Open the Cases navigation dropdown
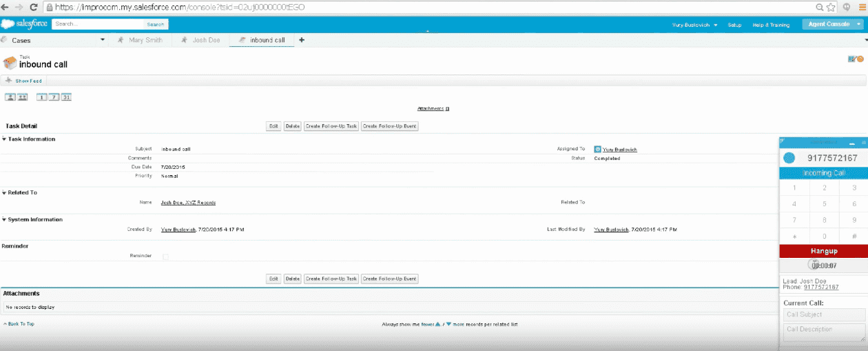This screenshot has height=351, width=868. pos(103,40)
